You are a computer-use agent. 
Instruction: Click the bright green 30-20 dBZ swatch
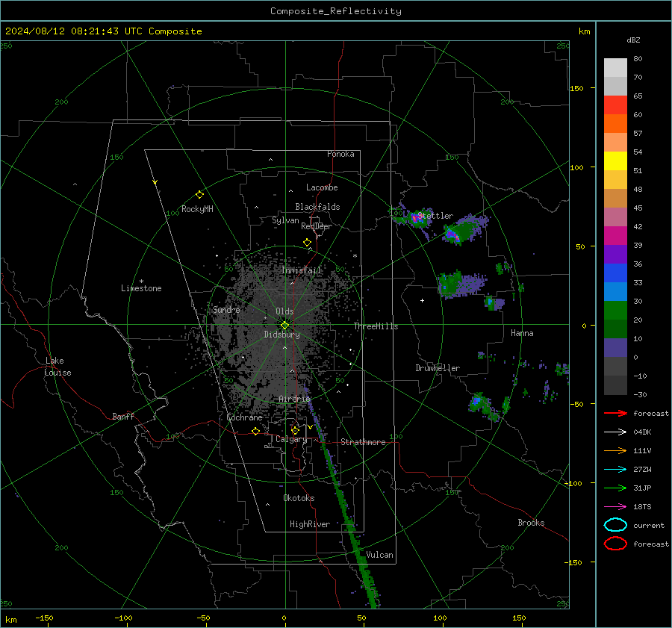(615, 311)
